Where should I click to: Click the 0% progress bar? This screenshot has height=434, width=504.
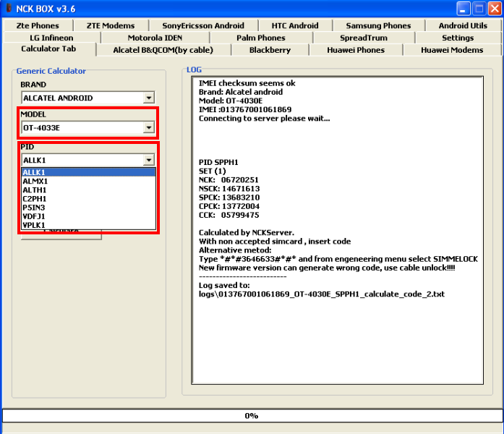251,416
